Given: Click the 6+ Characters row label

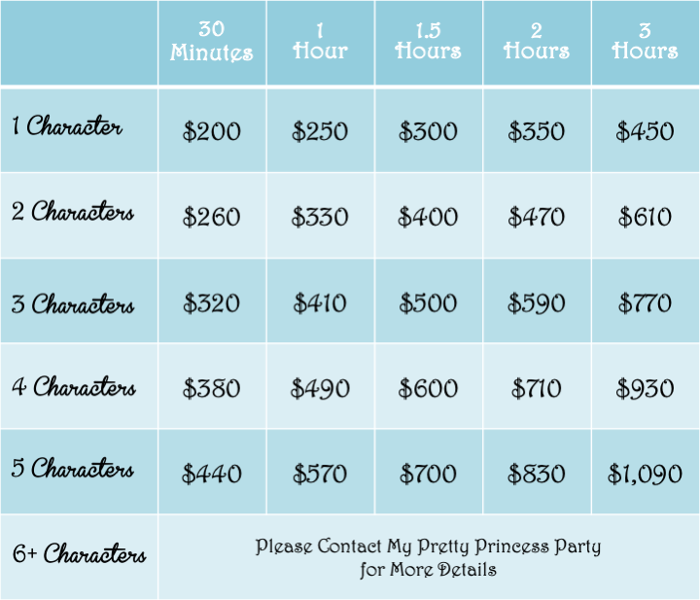Looking at the screenshot, I should tap(79, 553).
